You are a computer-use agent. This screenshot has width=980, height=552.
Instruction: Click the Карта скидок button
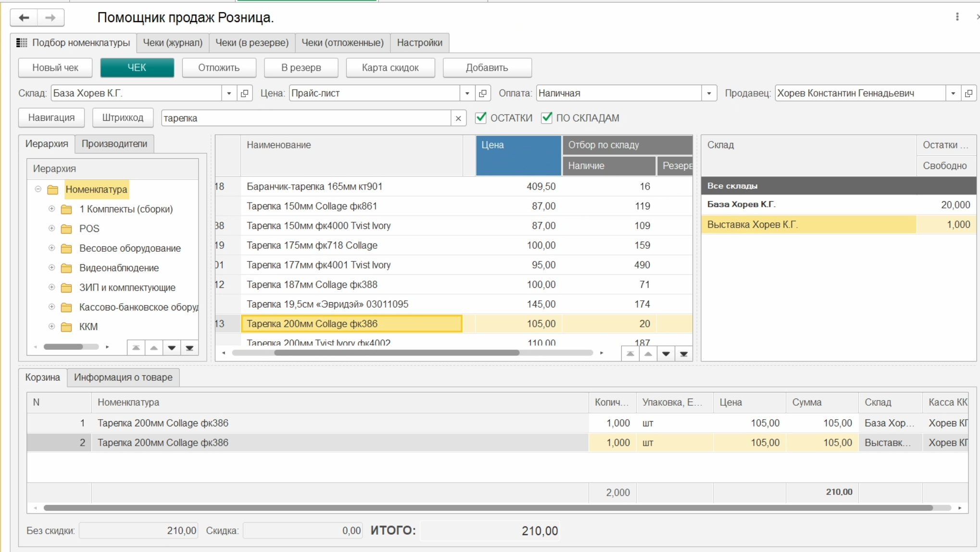click(x=390, y=68)
